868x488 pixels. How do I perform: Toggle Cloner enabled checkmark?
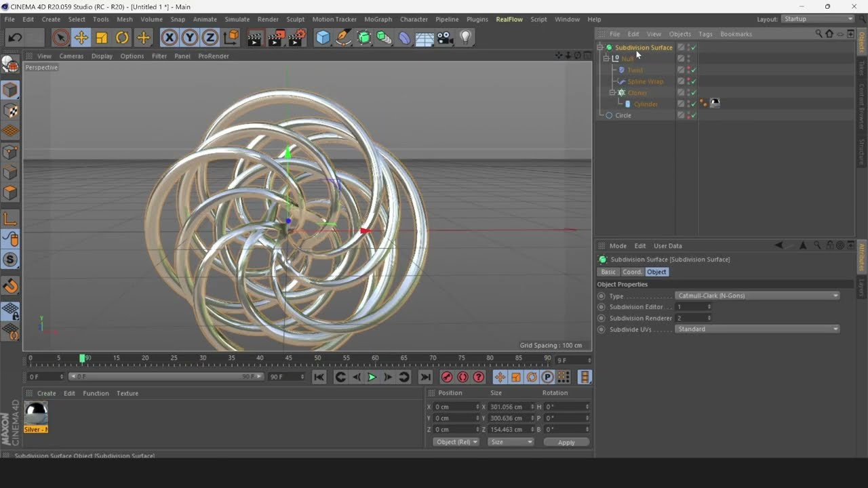(x=694, y=92)
